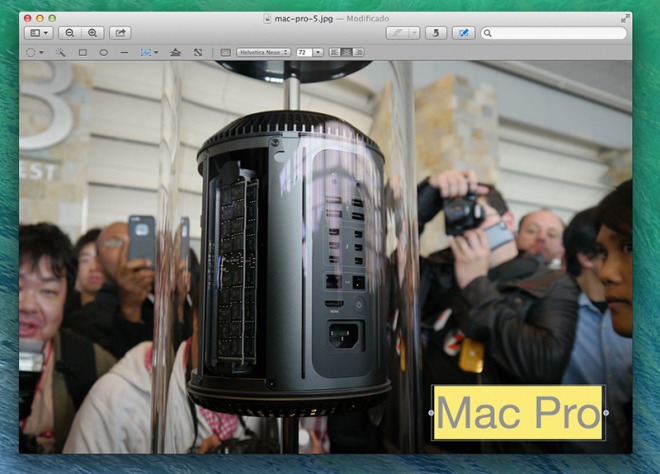Select the text annotation tool

pyautogui.click(x=146, y=52)
